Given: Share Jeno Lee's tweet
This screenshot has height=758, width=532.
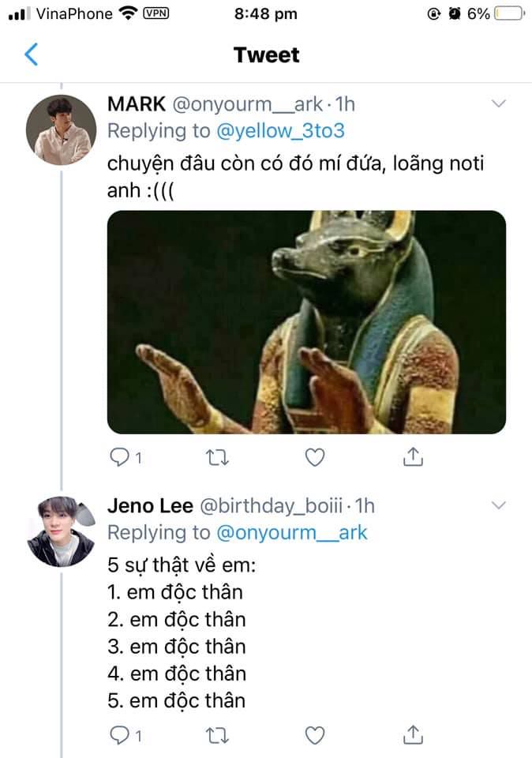Looking at the screenshot, I should coord(414,736).
